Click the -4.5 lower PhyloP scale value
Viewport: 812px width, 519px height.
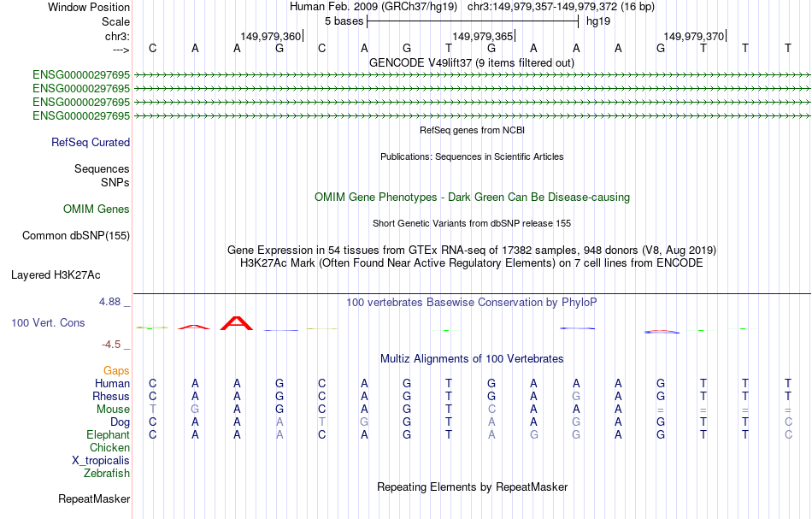point(111,345)
